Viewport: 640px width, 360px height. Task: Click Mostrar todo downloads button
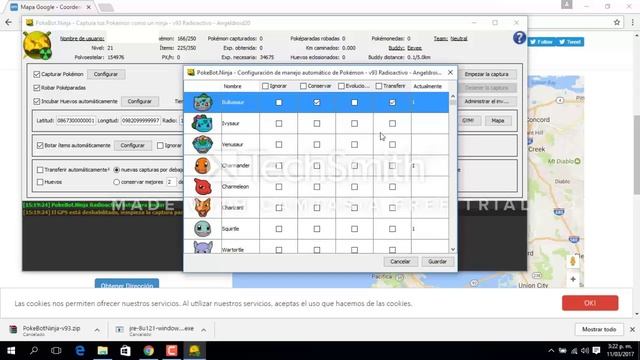[599, 329]
